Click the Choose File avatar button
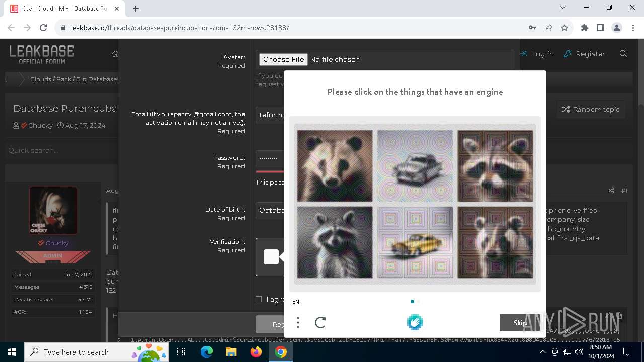The width and height of the screenshot is (644, 362). [283, 59]
